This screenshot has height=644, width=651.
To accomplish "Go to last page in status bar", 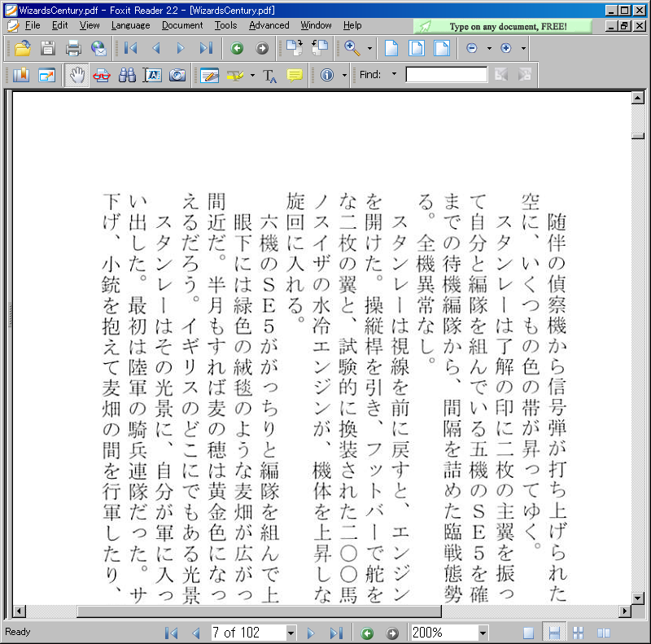I will [336, 633].
